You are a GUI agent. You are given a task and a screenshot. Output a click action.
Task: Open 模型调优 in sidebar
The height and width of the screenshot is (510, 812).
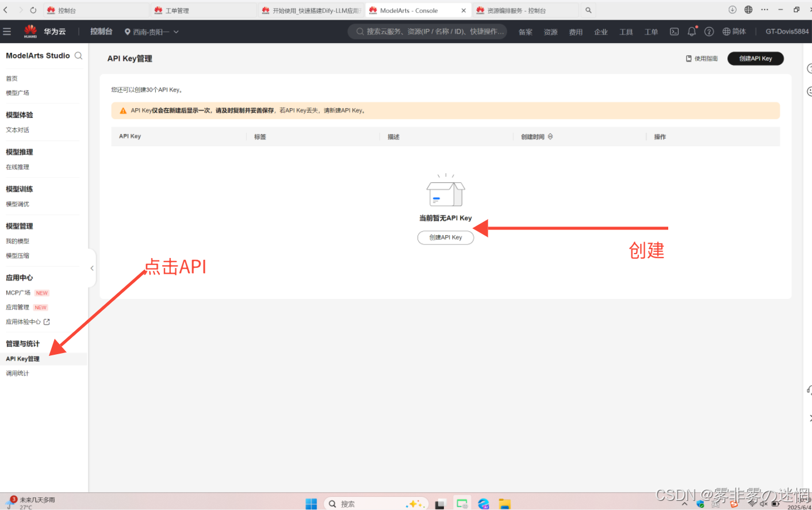pos(17,204)
